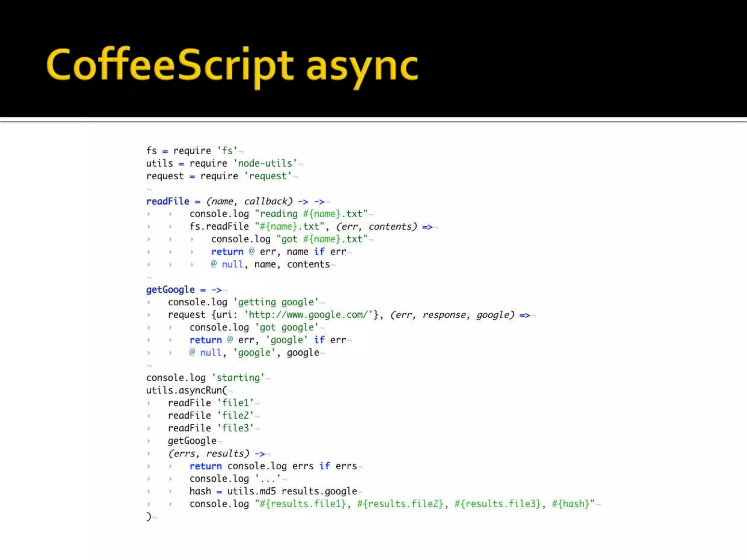Screen dimensions: 747x560
Task: Click the 'return' keyword before 'console.log errs'
Action: click(205, 466)
